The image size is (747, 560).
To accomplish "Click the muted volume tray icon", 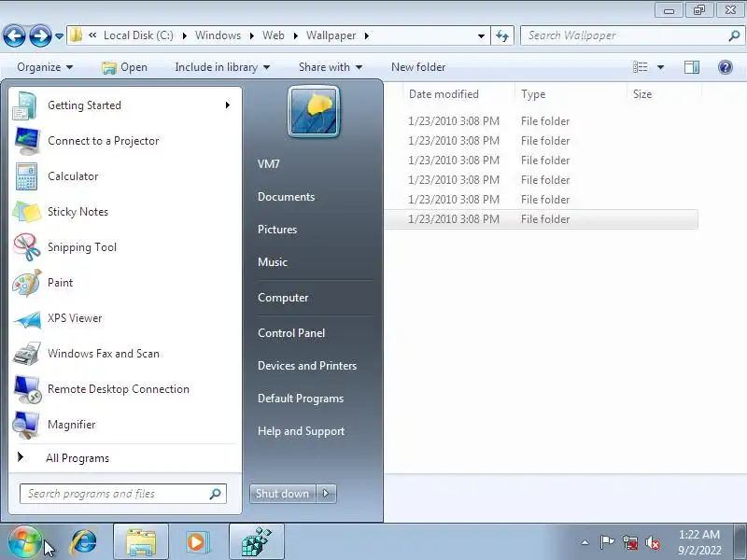I will point(652,542).
